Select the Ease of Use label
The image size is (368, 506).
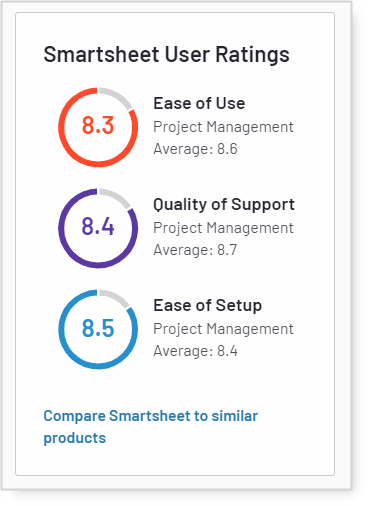199,103
